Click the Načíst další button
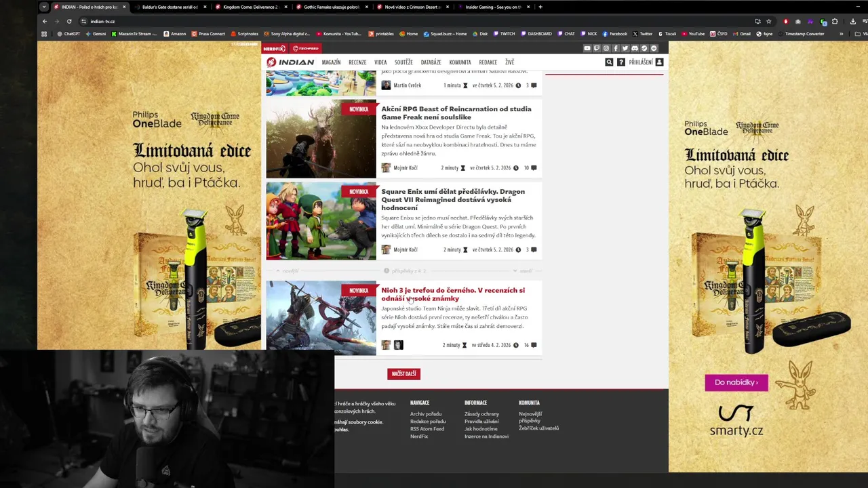This screenshot has height=488, width=868. [404, 374]
